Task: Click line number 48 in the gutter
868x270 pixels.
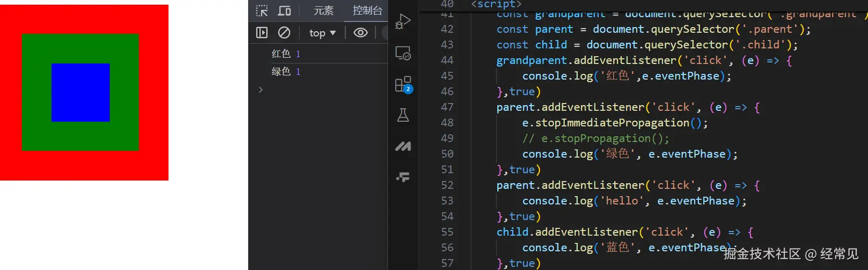Action: point(447,123)
